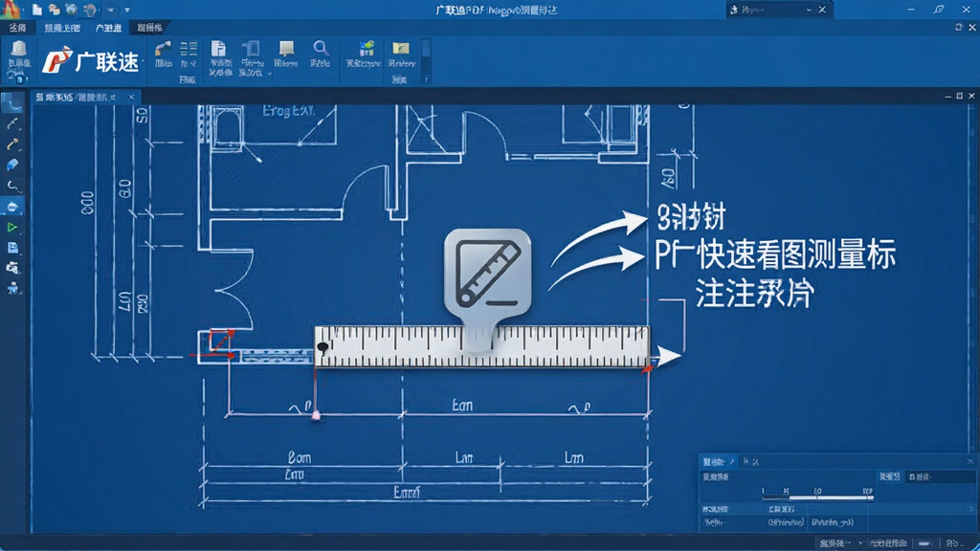Click the globe icon in title bar
This screenshot has width=980, height=551.
pos(72,10)
